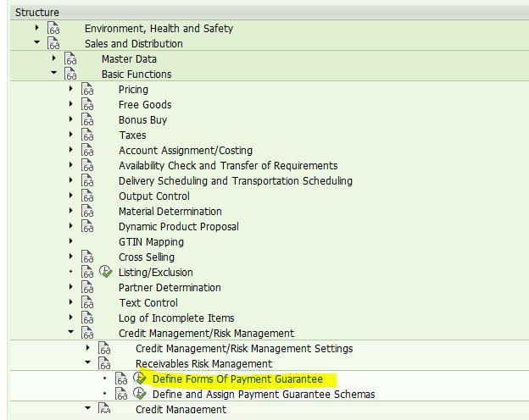This screenshot has width=529, height=420.
Task: Select the GTIN Mapping label
Action: pos(151,241)
